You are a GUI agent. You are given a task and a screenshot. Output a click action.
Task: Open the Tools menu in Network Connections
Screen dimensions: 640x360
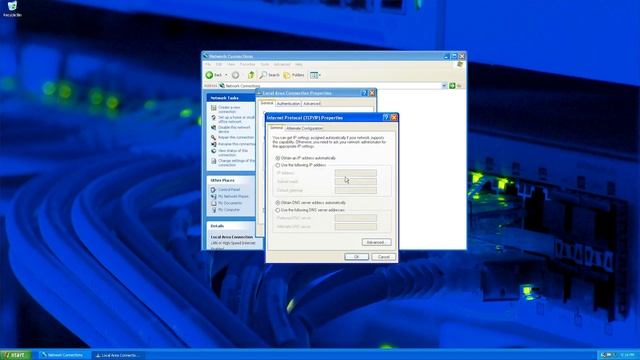point(265,64)
